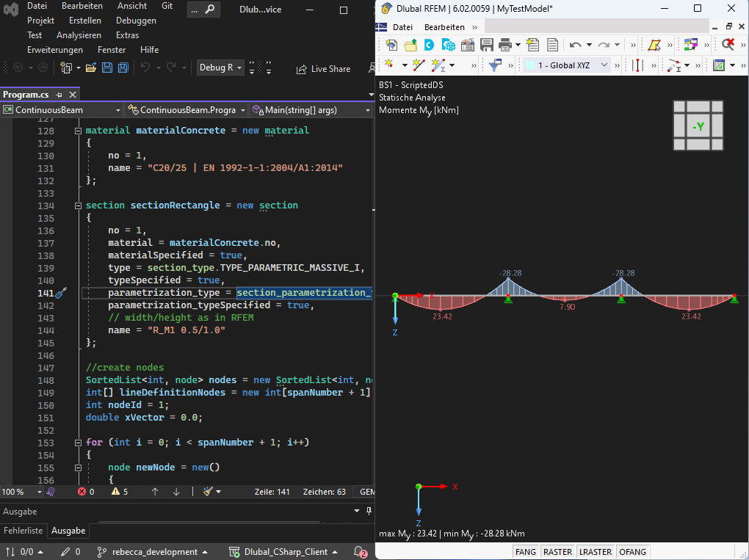Toggle RASTER in RFEM status bar
This screenshot has width=749, height=560.
pyautogui.click(x=557, y=551)
